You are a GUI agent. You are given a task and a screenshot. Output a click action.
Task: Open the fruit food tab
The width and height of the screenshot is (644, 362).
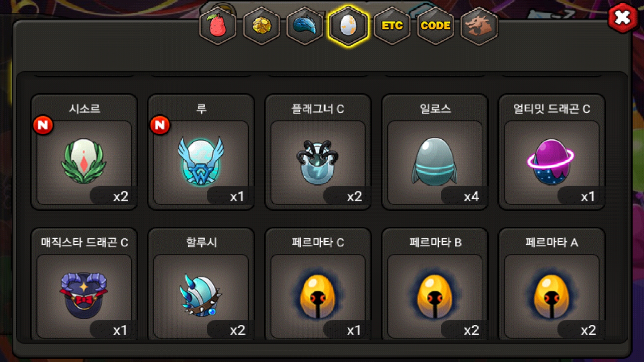click(218, 26)
